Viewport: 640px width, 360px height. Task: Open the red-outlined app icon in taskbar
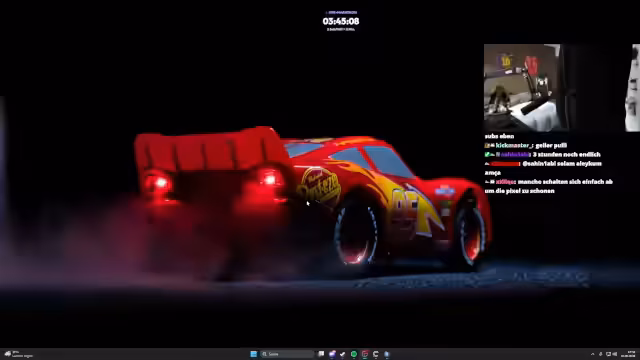coord(365,354)
